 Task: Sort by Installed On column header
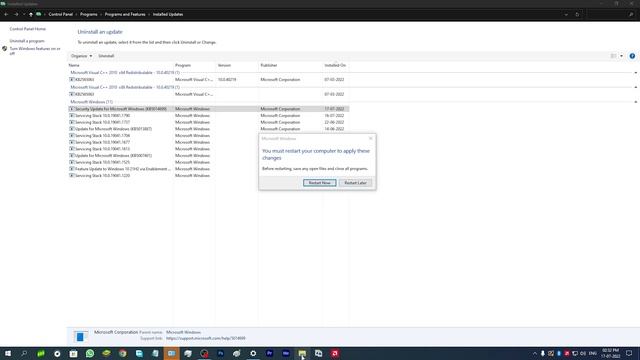(x=335, y=65)
